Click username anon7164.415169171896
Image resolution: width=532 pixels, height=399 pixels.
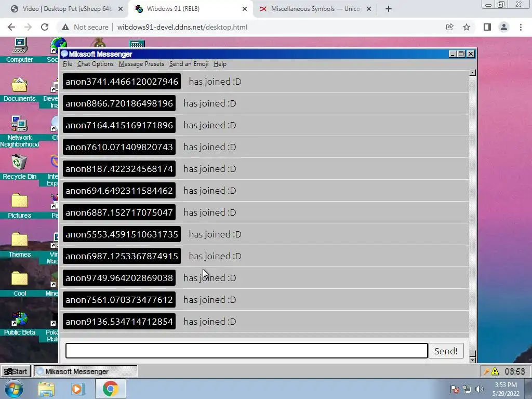coord(119,125)
